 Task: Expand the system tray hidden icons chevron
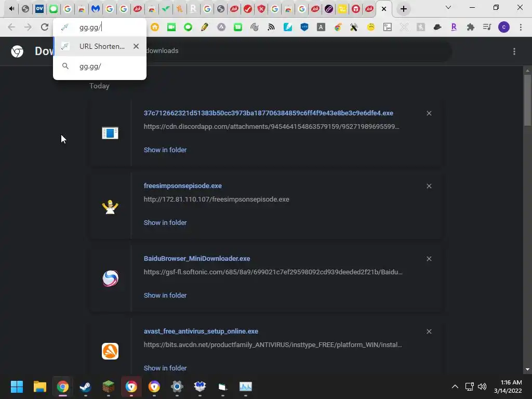click(455, 387)
